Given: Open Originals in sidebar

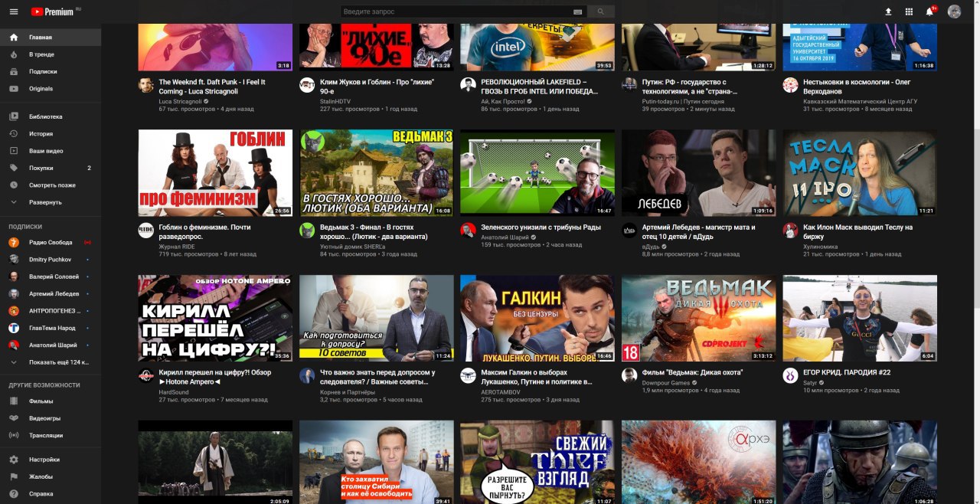Looking at the screenshot, I should pyautogui.click(x=51, y=88).
